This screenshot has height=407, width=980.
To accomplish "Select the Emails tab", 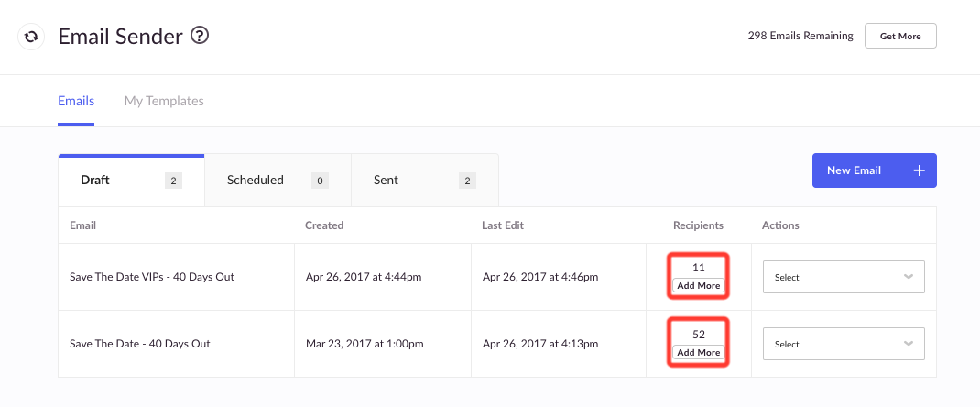I will [x=76, y=101].
